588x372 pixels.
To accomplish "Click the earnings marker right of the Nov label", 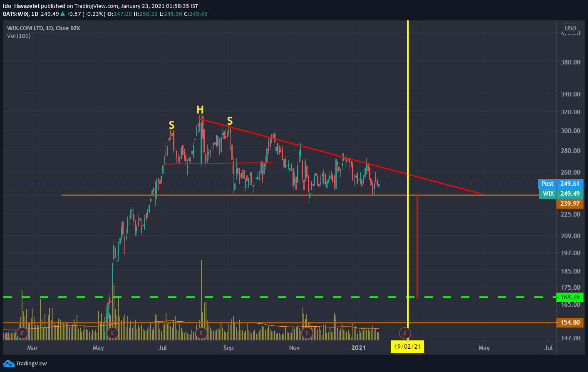I will [307, 333].
